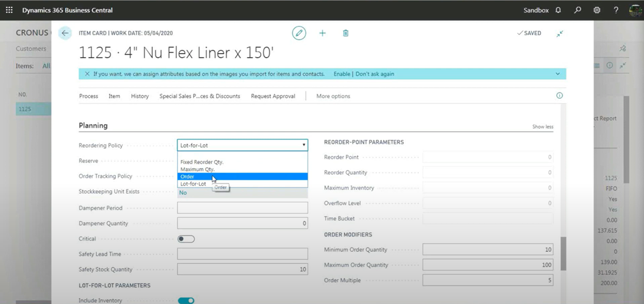Expand the notification bar chevron
The width and height of the screenshot is (644, 304).
pos(558,74)
